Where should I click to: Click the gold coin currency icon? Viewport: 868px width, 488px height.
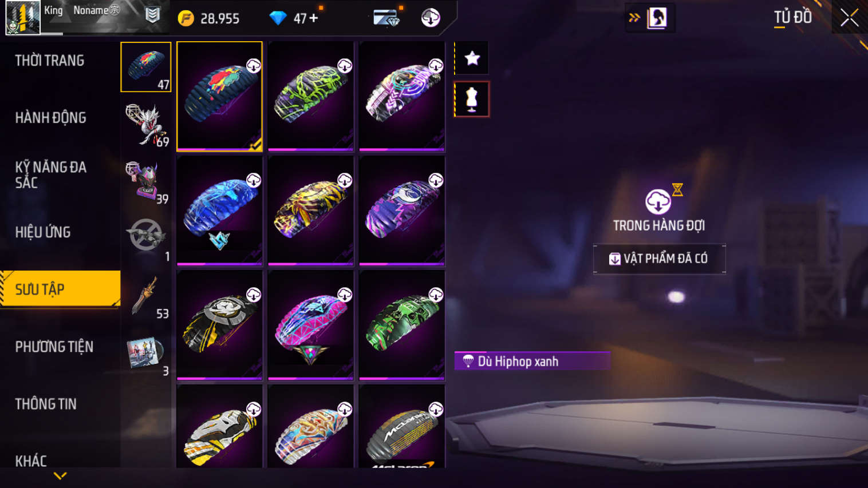186,18
